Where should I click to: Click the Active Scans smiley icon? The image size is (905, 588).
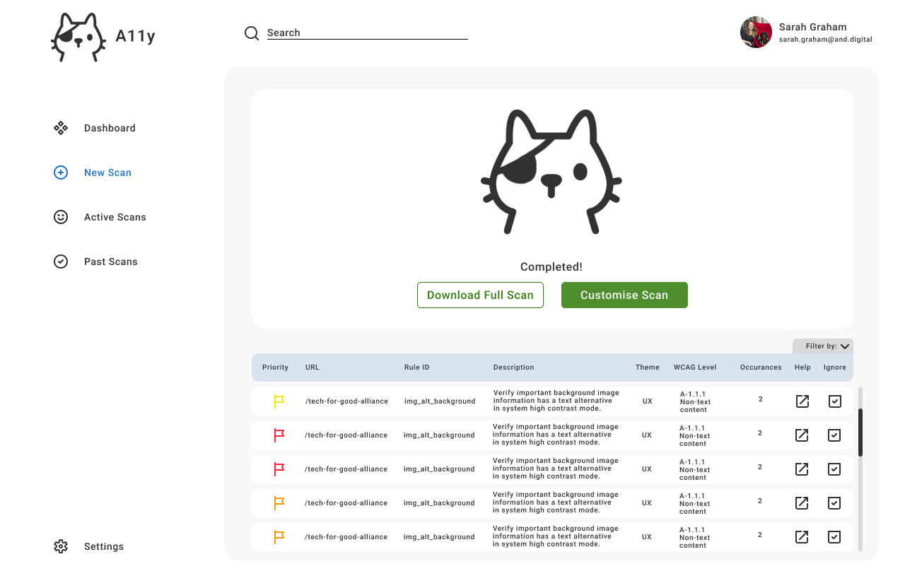[61, 217]
